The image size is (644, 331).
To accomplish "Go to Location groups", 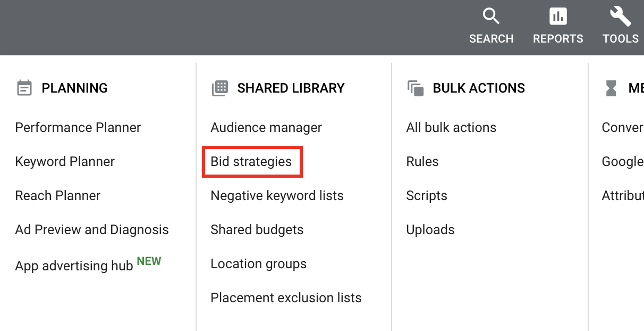I will point(258,264).
